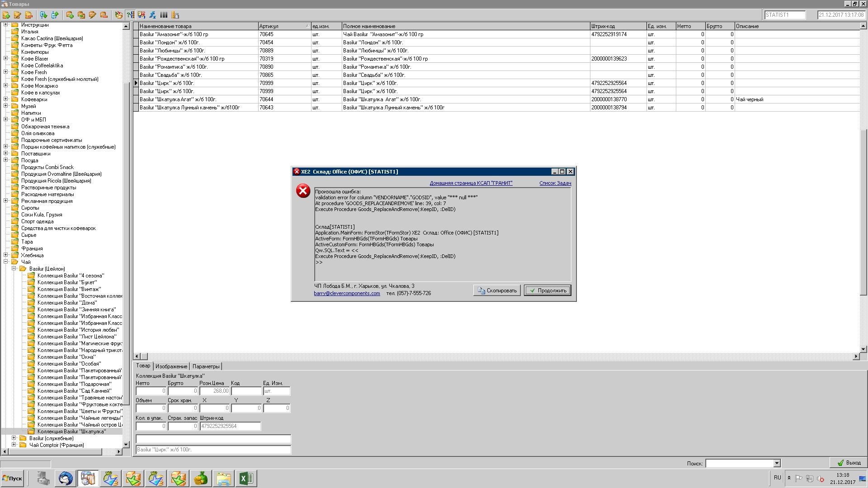868x488 pixels.
Task: Click the edit folder group icon
Action: click(x=18, y=15)
